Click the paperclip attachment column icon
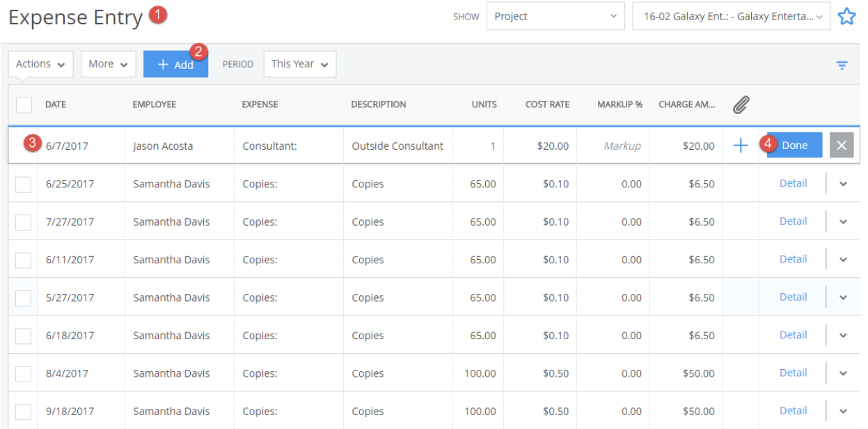868x429 pixels. click(x=741, y=104)
